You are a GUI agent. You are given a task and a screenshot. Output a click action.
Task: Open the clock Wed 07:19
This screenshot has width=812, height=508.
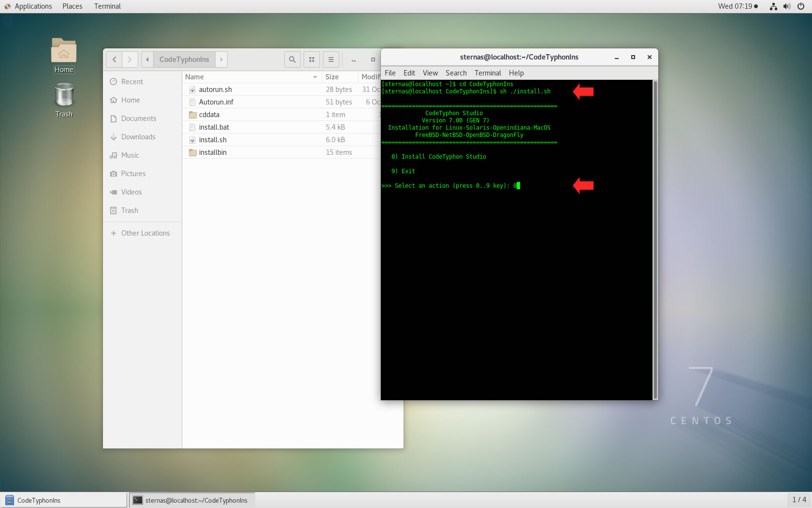tap(738, 6)
